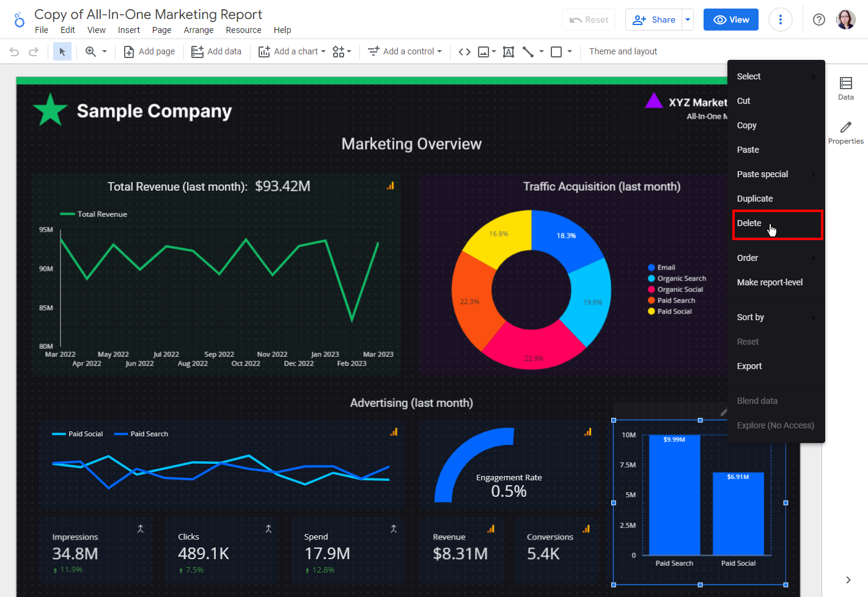Open Theme and layout settings
This screenshot has width=868, height=597.
point(623,52)
